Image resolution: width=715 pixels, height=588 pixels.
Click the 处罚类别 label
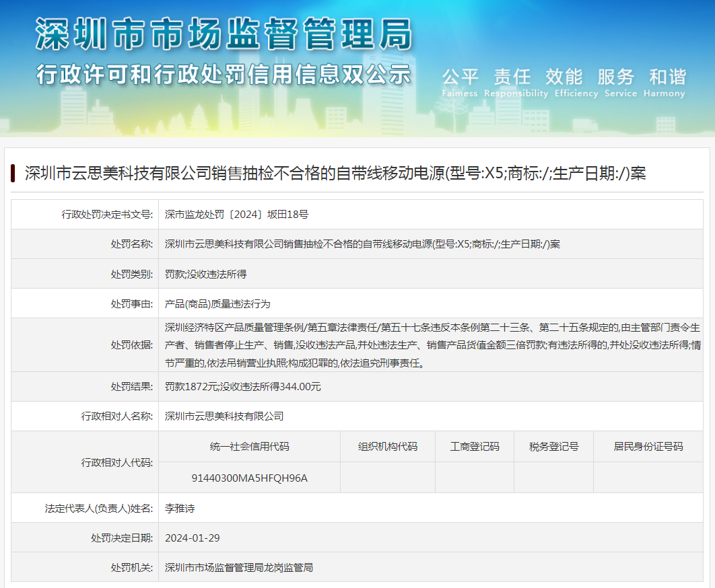point(132,274)
